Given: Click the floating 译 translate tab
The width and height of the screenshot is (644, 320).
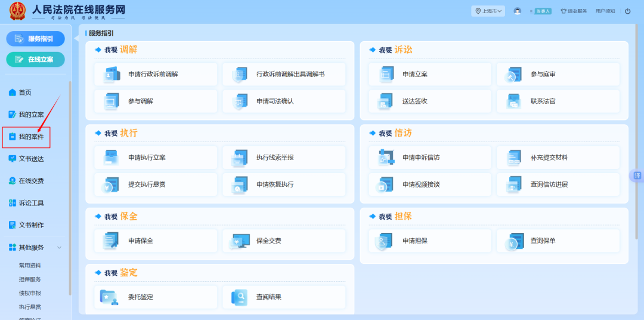Looking at the screenshot, I should pos(637,176).
